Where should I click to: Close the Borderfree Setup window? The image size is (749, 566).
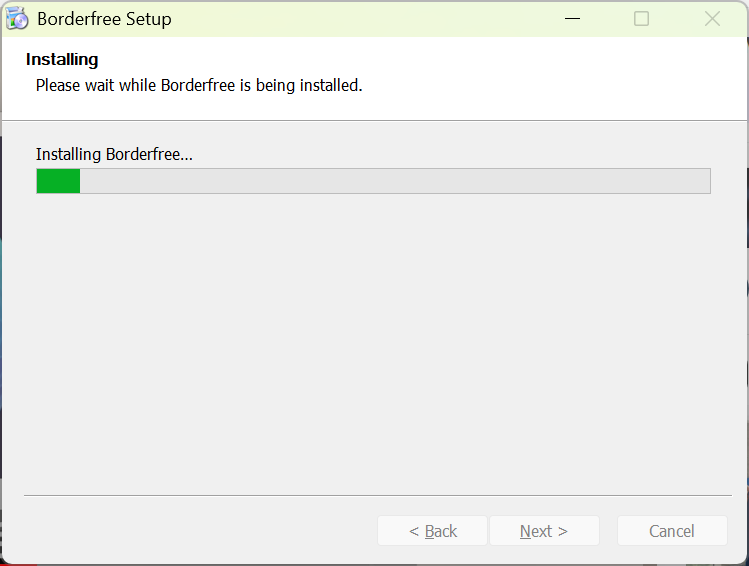tap(712, 18)
